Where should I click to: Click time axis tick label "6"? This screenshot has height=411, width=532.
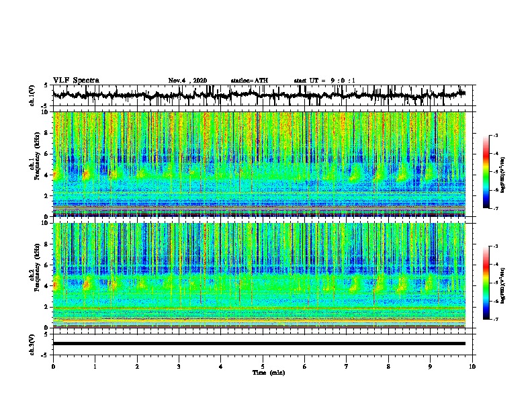(x=305, y=367)
